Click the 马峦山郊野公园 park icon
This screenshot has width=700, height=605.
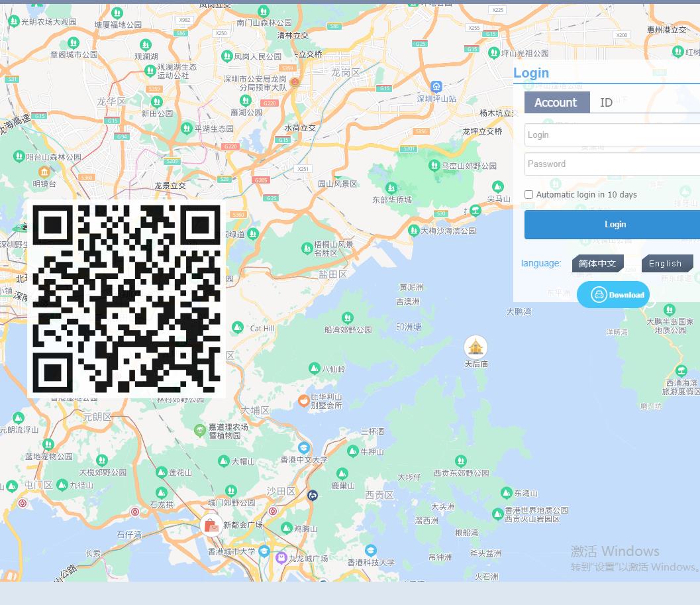[x=434, y=166]
